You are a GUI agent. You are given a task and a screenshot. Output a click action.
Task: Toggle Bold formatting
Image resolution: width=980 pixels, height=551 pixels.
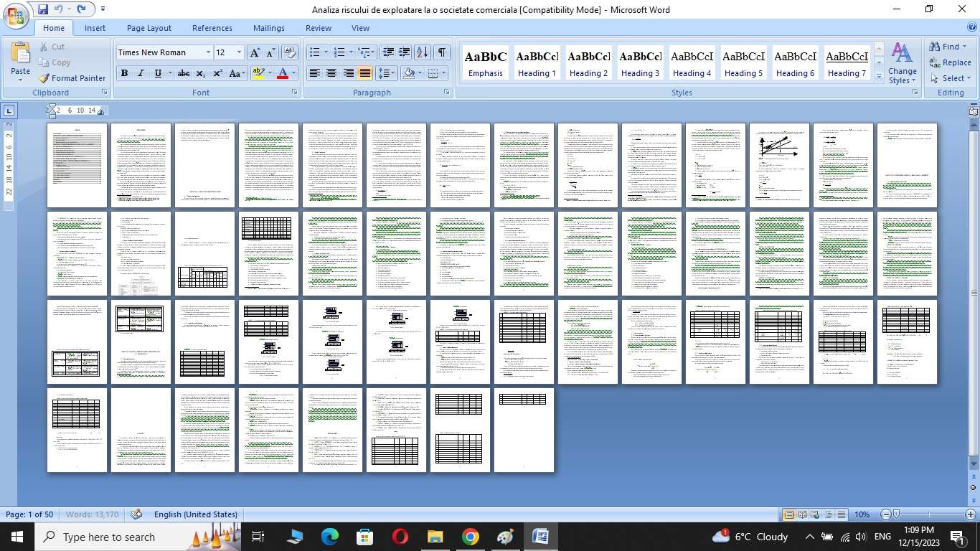(124, 73)
